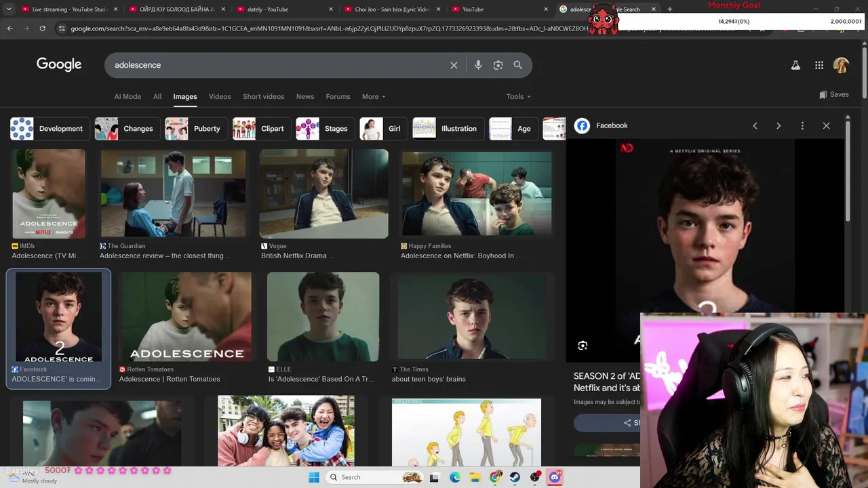868x488 pixels.
Task: Switch to AI Mode tab
Action: [x=127, y=96]
